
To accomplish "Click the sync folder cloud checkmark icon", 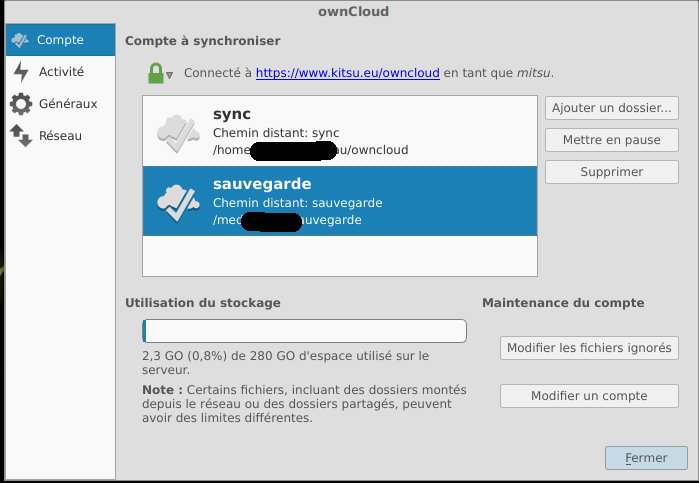I will [178, 133].
